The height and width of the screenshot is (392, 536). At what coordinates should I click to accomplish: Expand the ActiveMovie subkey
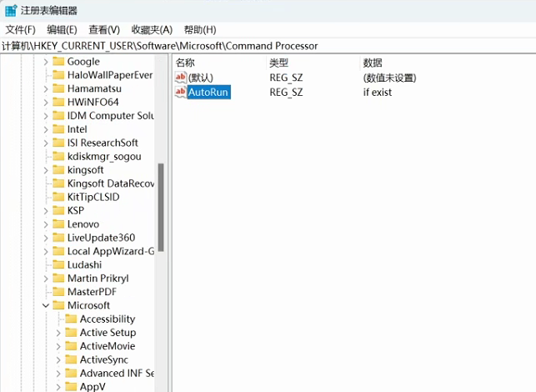pyautogui.click(x=58, y=346)
